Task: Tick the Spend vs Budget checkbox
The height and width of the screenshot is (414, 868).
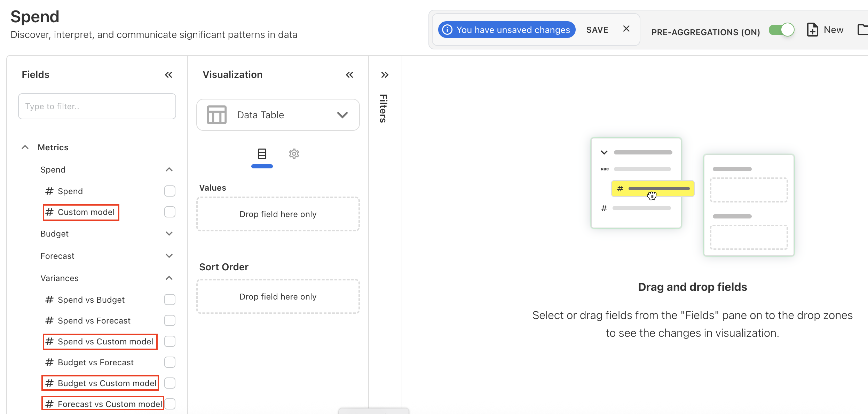Action: click(170, 300)
